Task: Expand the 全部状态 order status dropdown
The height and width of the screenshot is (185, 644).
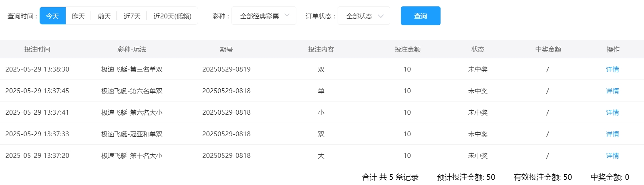Action: [359, 16]
